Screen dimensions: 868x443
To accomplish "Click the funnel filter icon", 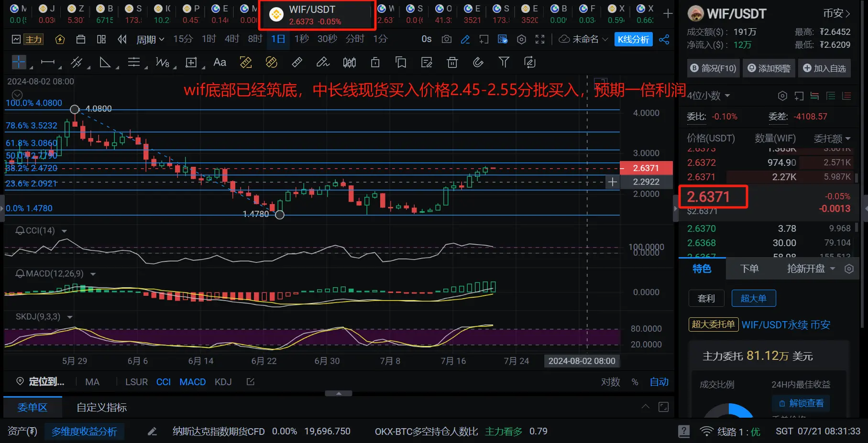I will (x=504, y=62).
